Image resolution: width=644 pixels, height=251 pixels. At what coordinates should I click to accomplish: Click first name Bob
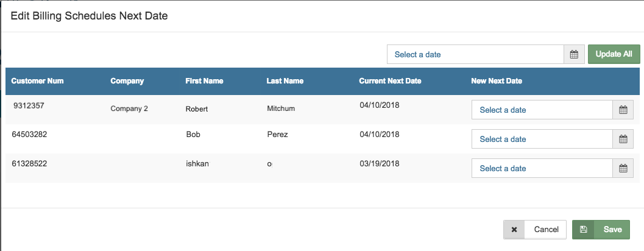click(x=193, y=134)
